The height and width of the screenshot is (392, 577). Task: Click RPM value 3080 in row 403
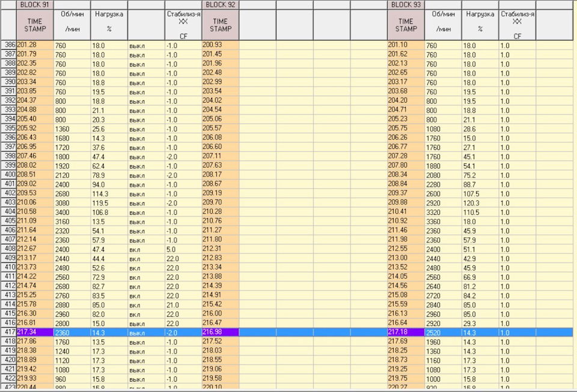click(x=72, y=203)
